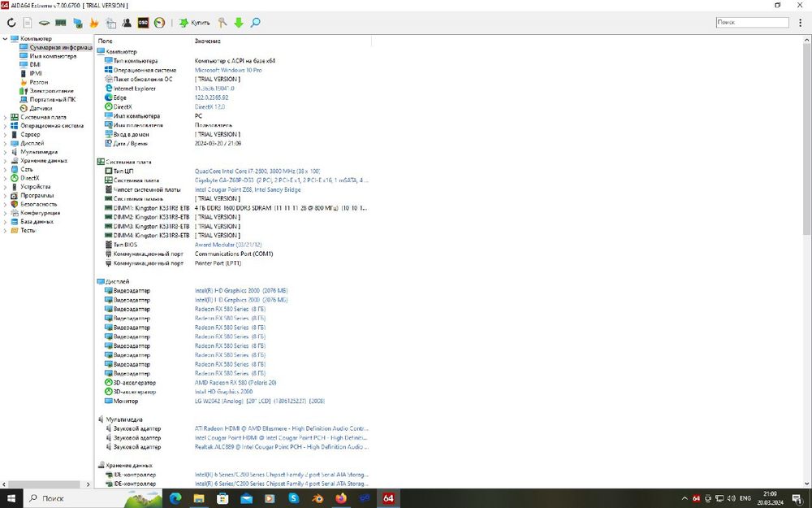The height and width of the screenshot is (508, 812).
Task: Click the magnifier search toolbar icon
Action: (255, 23)
